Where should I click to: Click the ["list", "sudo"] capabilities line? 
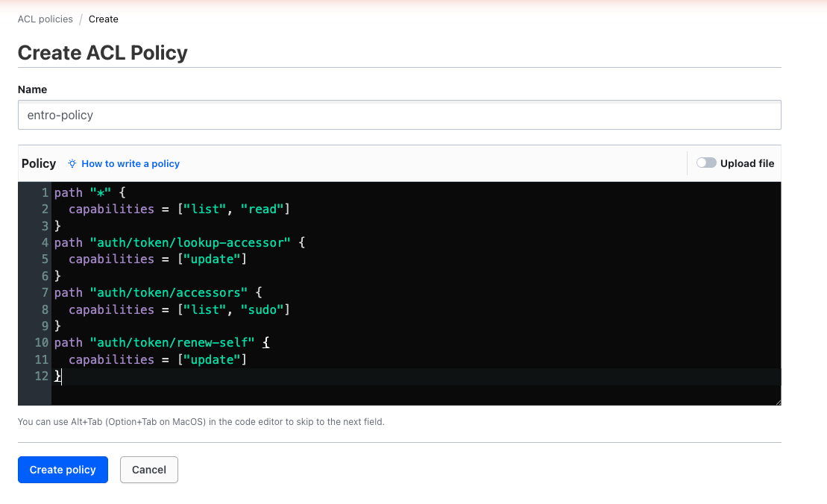pyautogui.click(x=179, y=309)
